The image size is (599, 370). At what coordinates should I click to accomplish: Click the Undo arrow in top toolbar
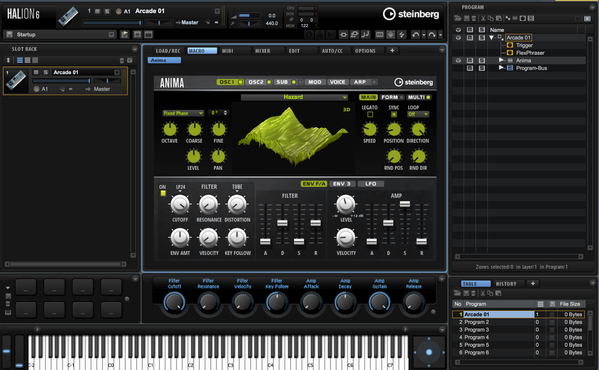[x=416, y=35]
